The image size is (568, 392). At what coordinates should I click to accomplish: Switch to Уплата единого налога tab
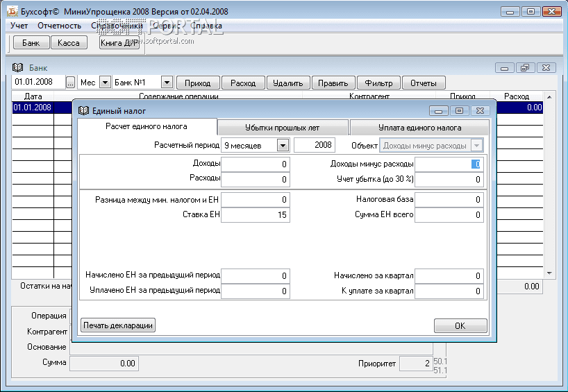point(419,128)
